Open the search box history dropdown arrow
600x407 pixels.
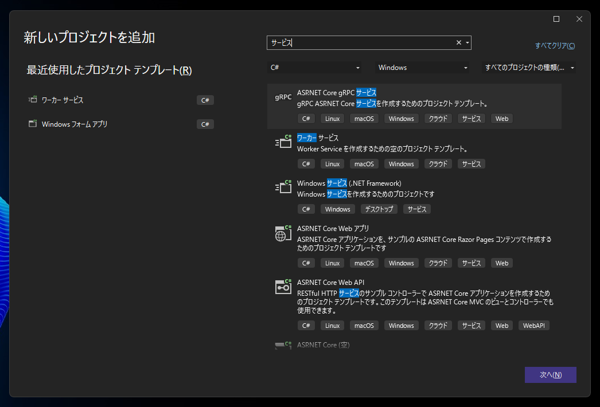pyautogui.click(x=467, y=42)
